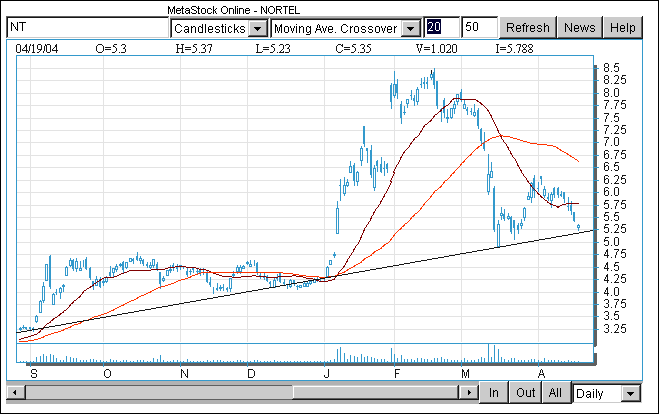Click the N month label on time axis

pyautogui.click(x=184, y=374)
